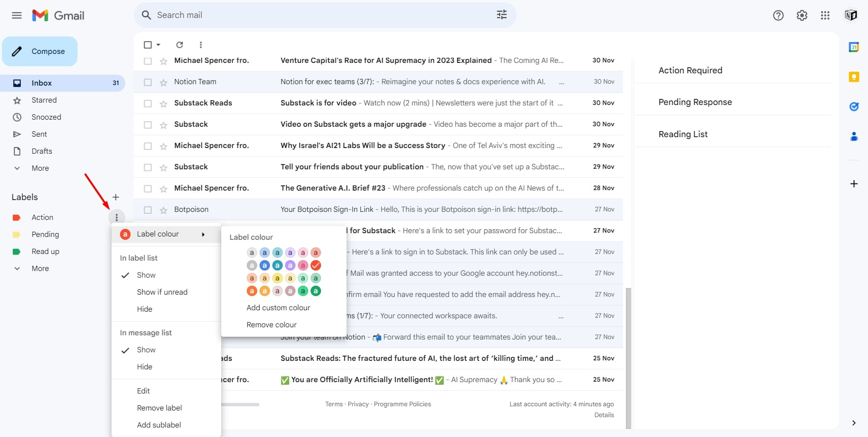
Task: Tick checkbox for Botpoison email
Action: tap(148, 210)
